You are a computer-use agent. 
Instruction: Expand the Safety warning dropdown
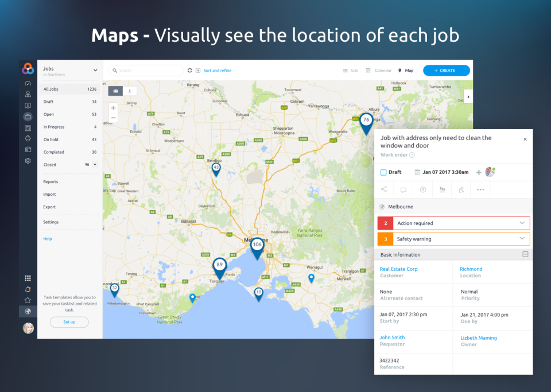coord(522,239)
